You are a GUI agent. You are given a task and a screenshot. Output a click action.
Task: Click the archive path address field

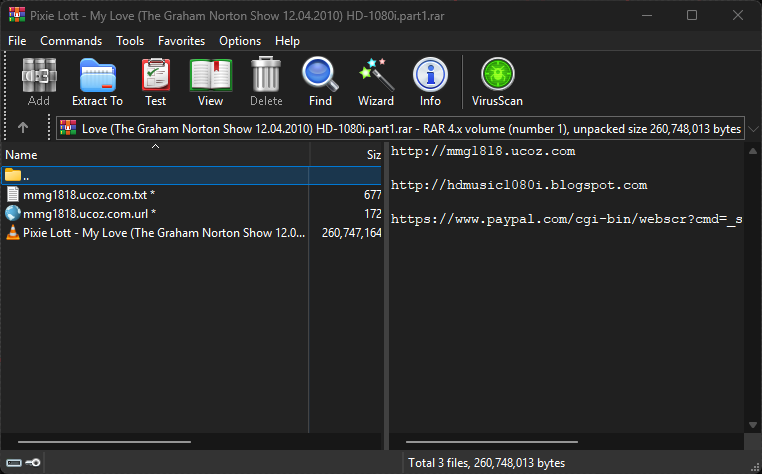coord(400,128)
